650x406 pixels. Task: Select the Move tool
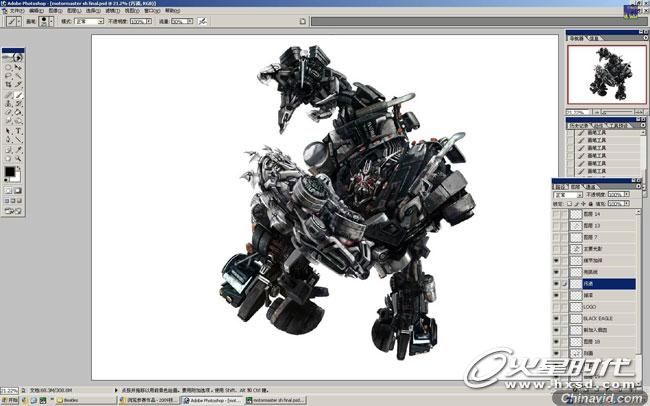coord(18,67)
